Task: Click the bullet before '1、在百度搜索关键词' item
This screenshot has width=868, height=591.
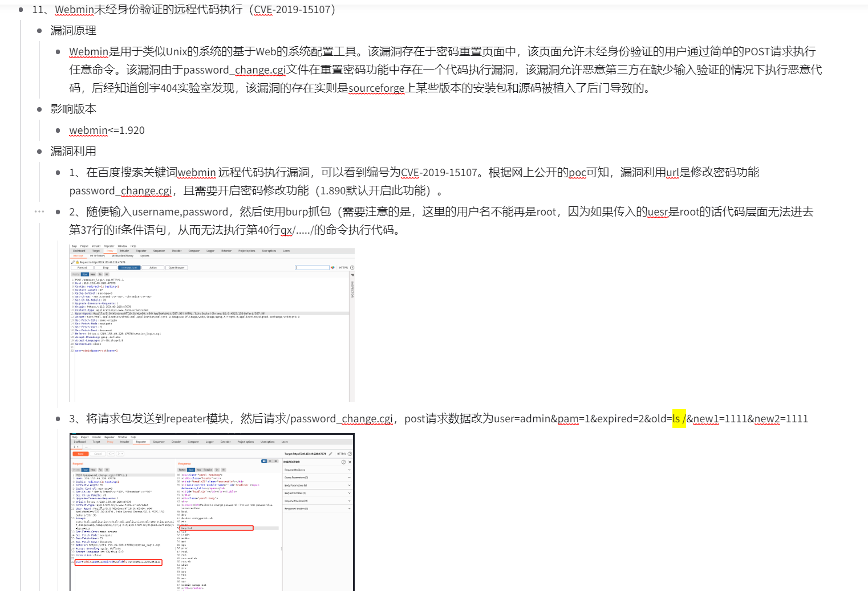Action: (x=58, y=173)
